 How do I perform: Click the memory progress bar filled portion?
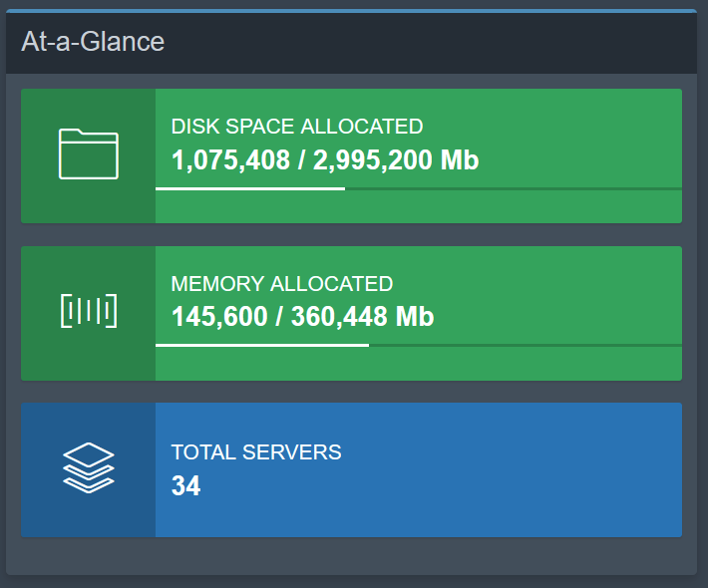(x=262, y=345)
